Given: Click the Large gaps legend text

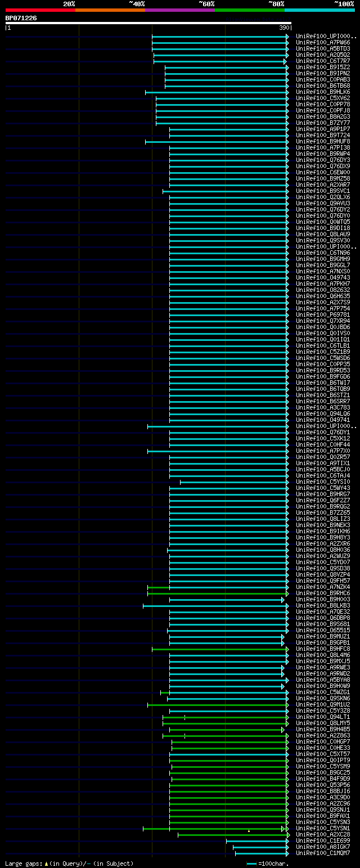Looking at the screenshot, I should point(69,863).
